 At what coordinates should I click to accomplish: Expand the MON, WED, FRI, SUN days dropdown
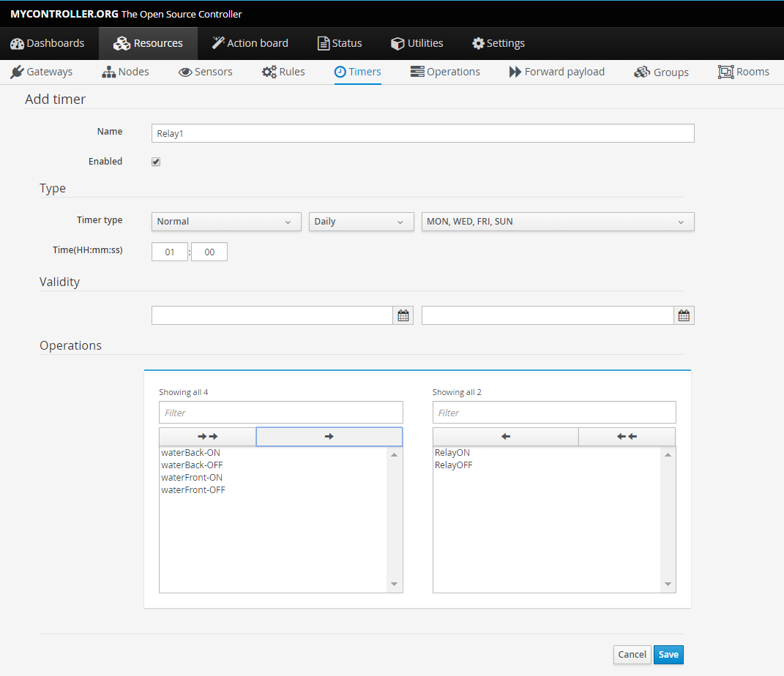557,222
